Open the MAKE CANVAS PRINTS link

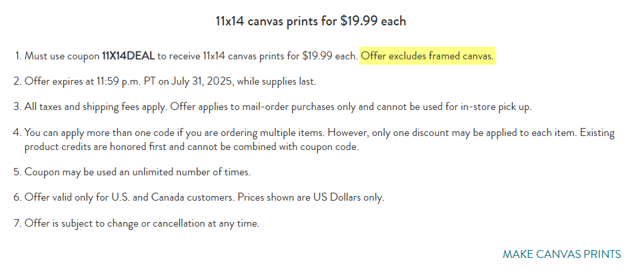click(561, 254)
